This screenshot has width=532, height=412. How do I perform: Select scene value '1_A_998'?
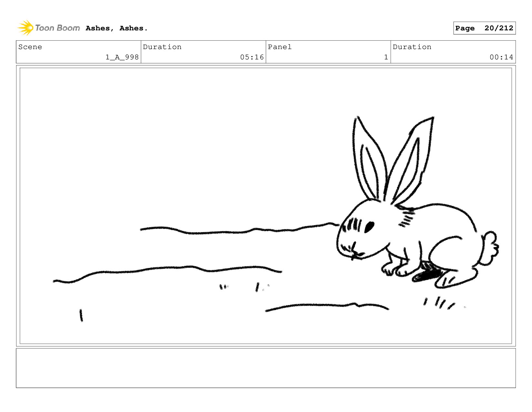122,57
